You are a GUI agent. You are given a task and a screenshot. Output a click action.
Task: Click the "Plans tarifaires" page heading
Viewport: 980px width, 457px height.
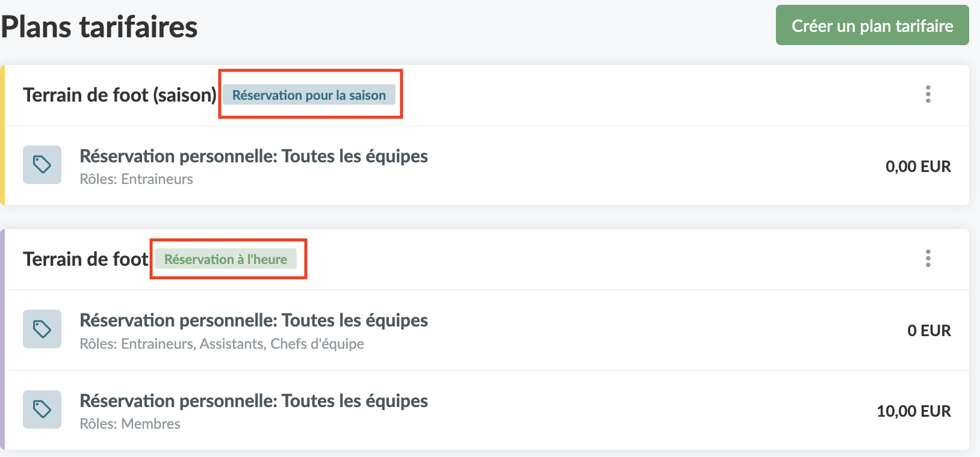click(99, 27)
